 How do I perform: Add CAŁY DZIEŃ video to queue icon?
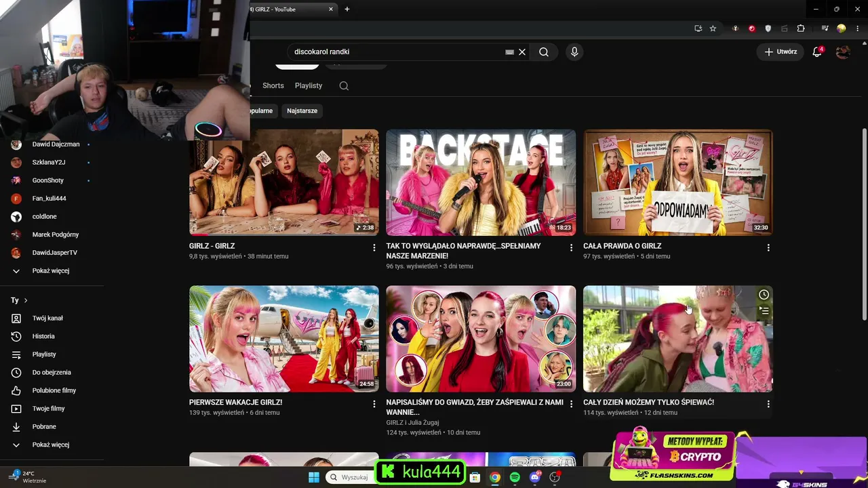[x=764, y=311]
